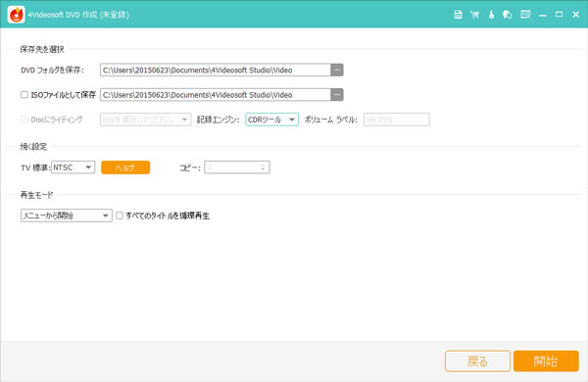Click the 保存先を選択 section heading

42,49
